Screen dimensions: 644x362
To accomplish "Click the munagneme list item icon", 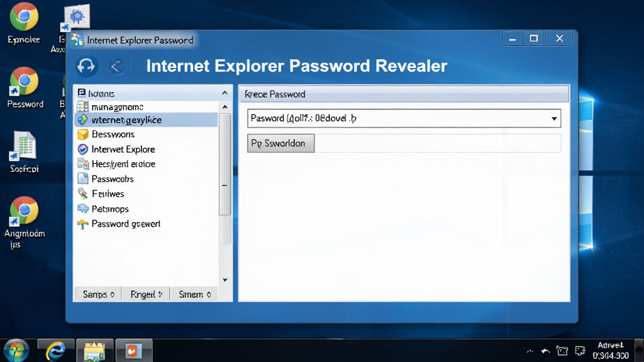I will (x=82, y=107).
